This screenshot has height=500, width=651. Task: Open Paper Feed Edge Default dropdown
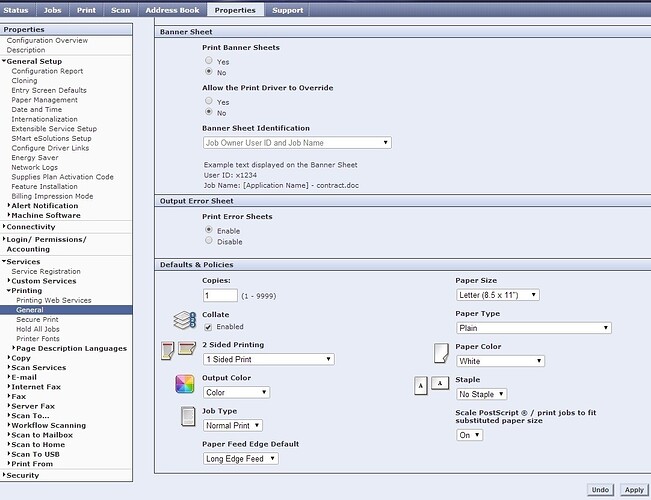coord(241,459)
